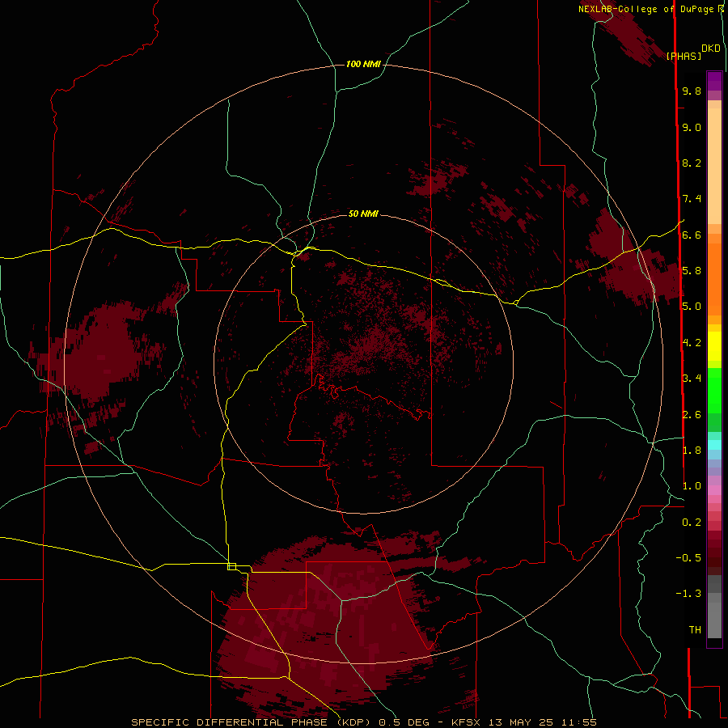728x728 pixels.
Task: Click the SPECIFIC DIFFERENTIAL PHASE (KDP) caption
Action: pyautogui.click(x=252, y=722)
